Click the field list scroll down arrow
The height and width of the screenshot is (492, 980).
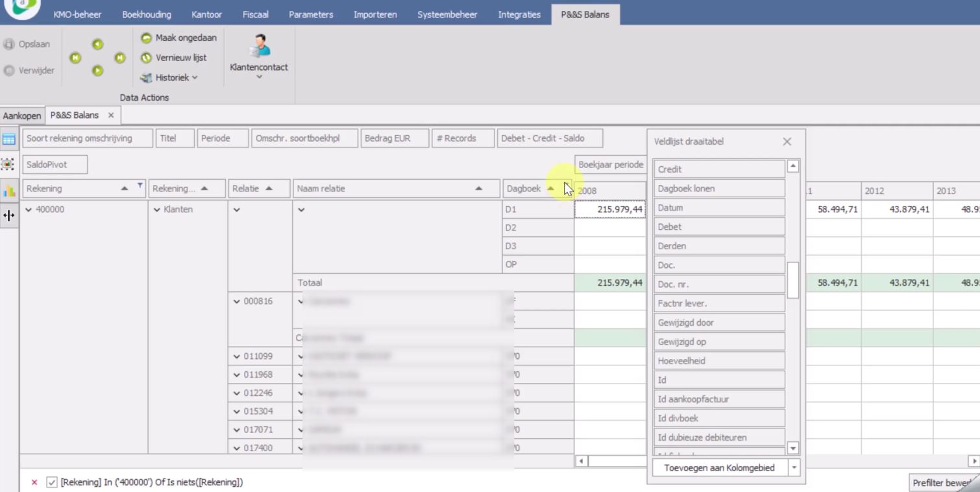point(792,448)
